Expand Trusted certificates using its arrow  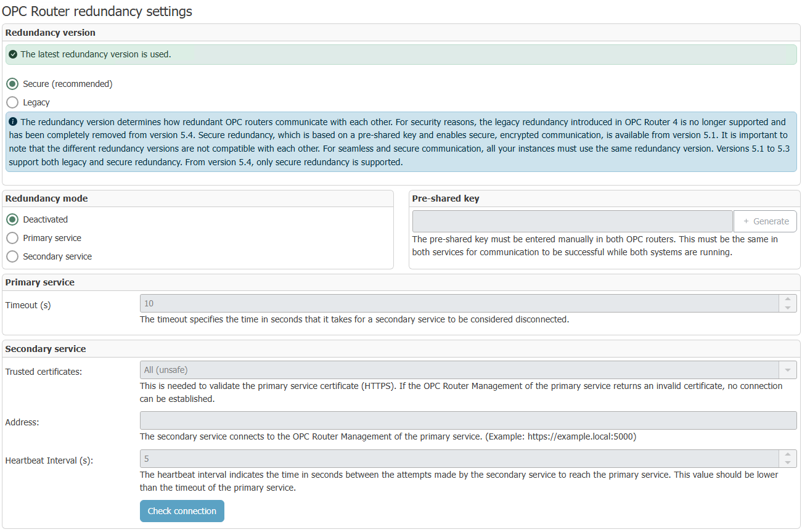[x=788, y=370]
